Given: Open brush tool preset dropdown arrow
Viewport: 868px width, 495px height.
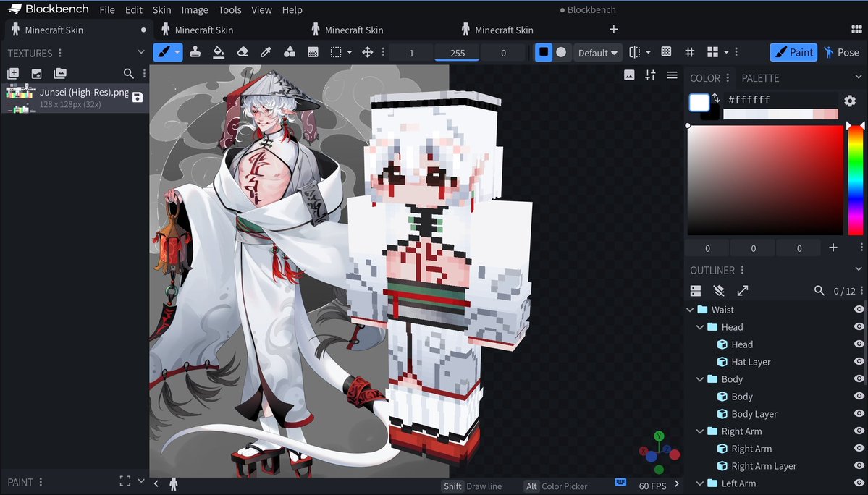Looking at the screenshot, I should tap(177, 53).
